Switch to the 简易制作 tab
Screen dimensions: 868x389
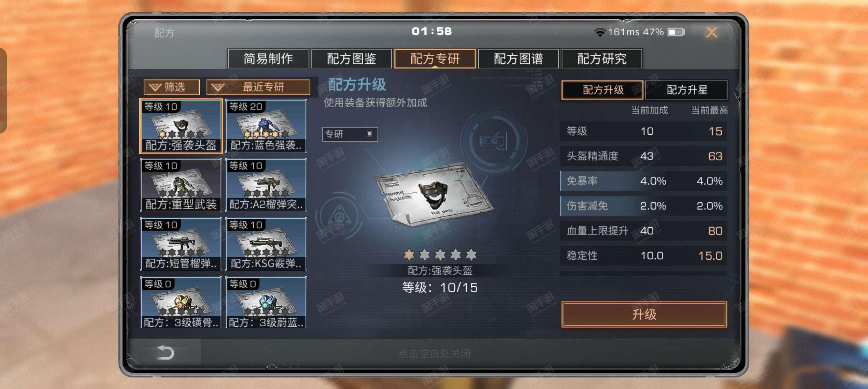tap(268, 59)
